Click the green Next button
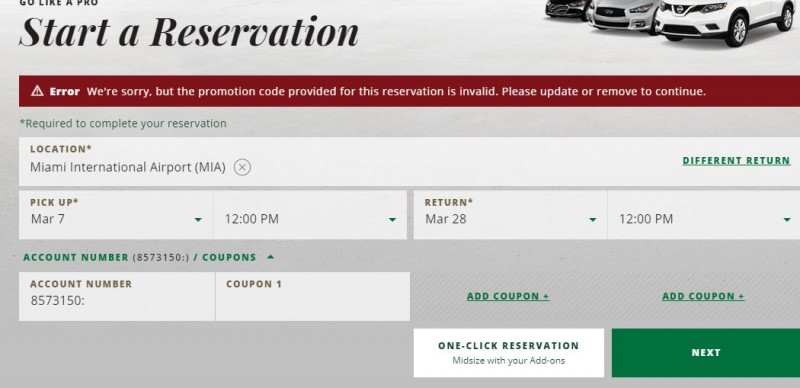This screenshot has height=388, width=800. click(706, 353)
